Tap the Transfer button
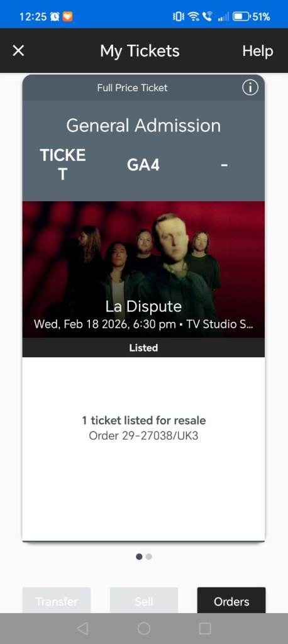The height and width of the screenshot is (644, 288). tap(57, 601)
